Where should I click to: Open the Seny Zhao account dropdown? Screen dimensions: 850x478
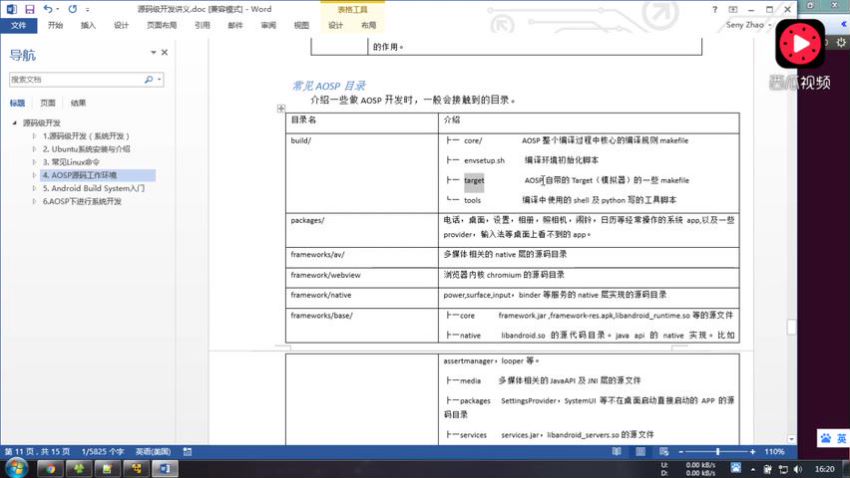pos(749,25)
